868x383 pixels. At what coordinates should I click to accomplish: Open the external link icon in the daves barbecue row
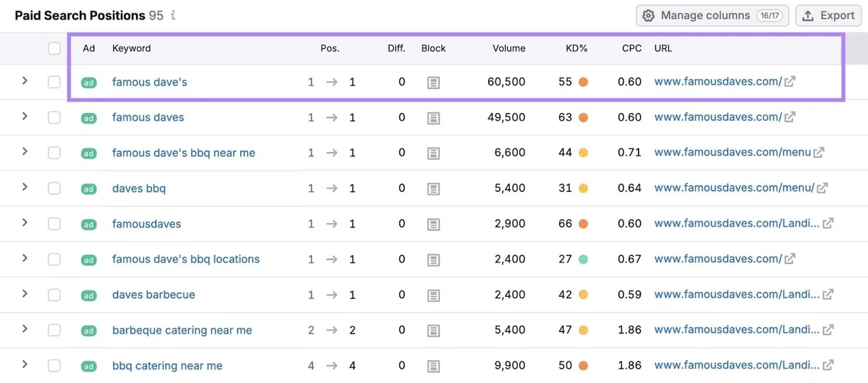click(828, 295)
